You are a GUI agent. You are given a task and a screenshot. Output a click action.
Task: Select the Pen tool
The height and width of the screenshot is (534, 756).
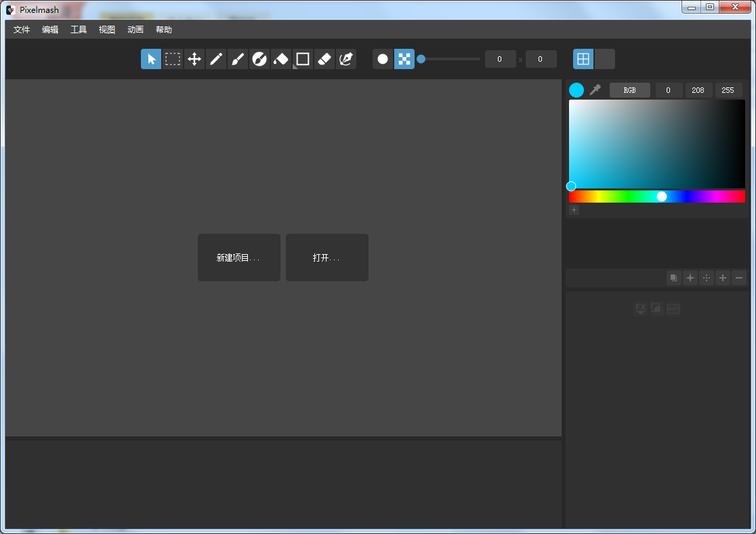[346, 59]
